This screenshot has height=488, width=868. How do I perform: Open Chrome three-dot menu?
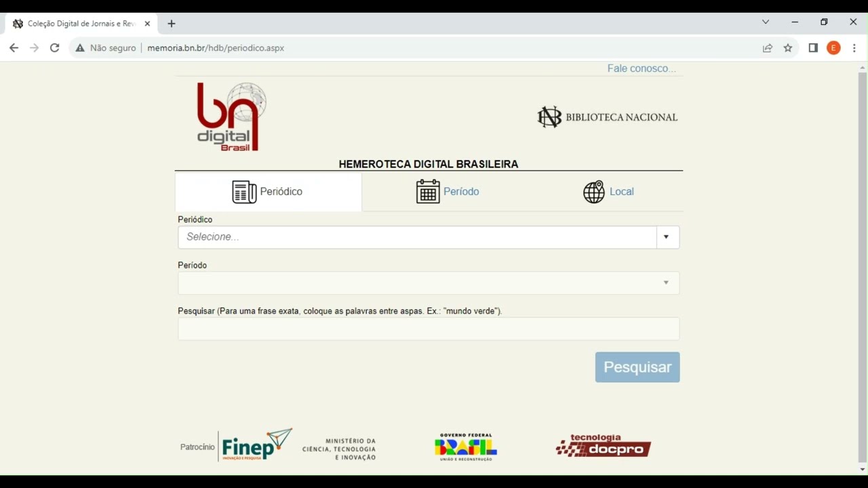[x=854, y=48]
